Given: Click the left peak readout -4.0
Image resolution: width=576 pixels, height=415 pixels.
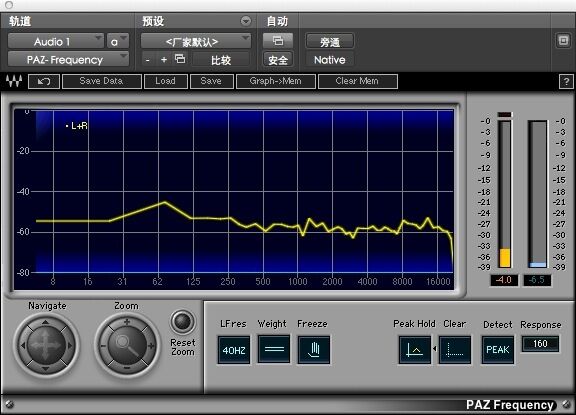Looking at the screenshot, I should pos(504,280).
